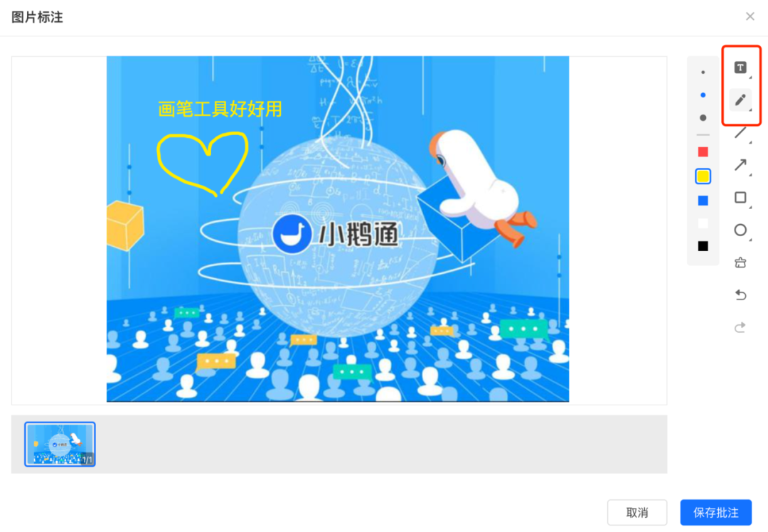Pick the red color swatch
The image size is (768, 532).
point(703,152)
